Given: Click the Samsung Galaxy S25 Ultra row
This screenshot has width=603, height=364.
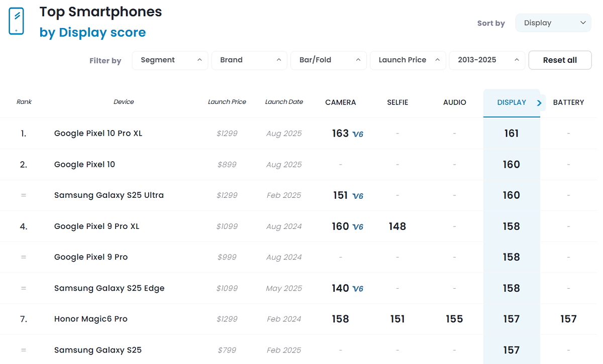Looking at the screenshot, I should (109, 195).
